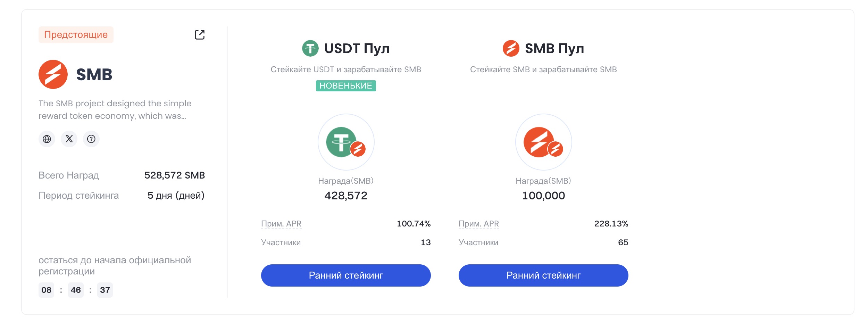Select the USDT Пул heading
The image size is (868, 330).
point(357,49)
